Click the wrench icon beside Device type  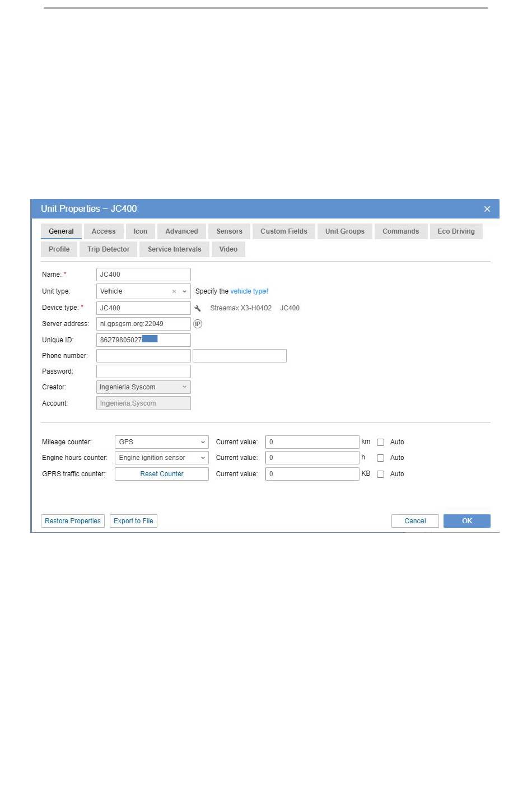198,308
